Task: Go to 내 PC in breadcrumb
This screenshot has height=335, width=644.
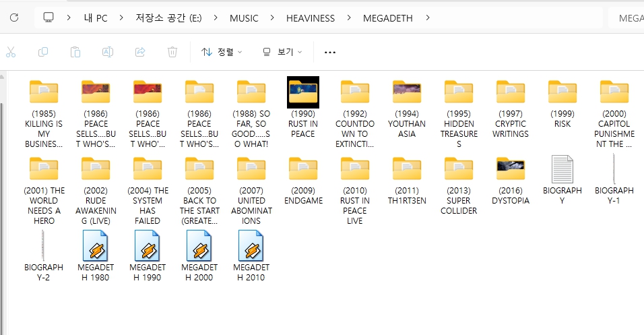Action: (95, 18)
